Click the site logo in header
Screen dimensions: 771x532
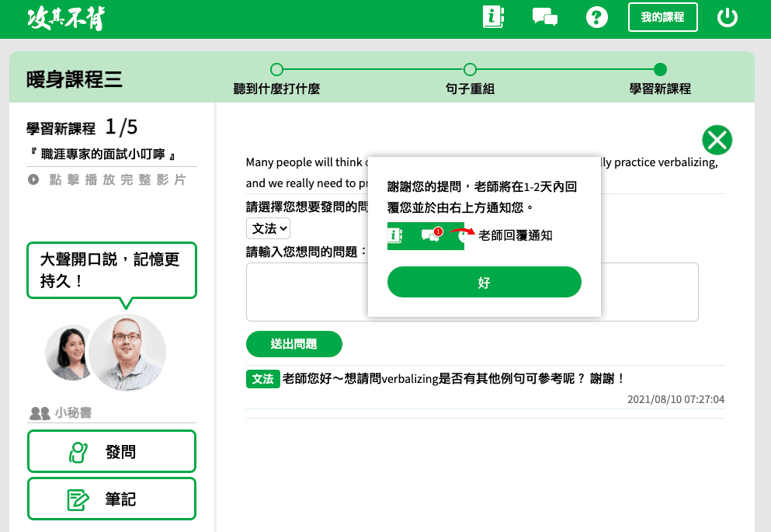65,19
